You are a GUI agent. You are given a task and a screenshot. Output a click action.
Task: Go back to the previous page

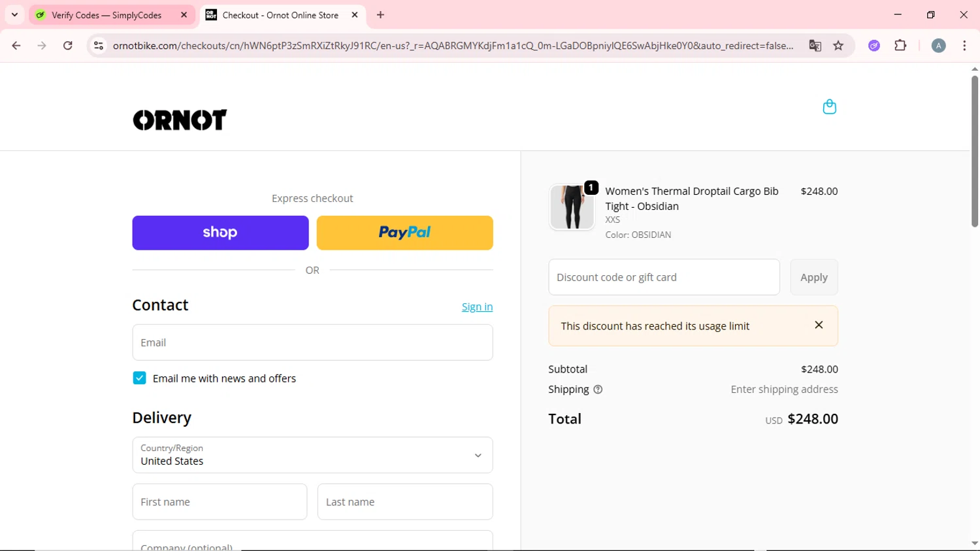coord(16,46)
